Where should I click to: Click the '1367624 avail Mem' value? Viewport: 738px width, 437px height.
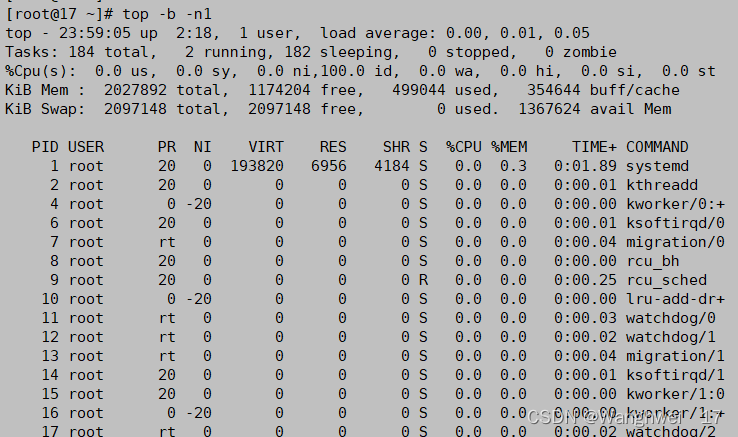pos(594,109)
